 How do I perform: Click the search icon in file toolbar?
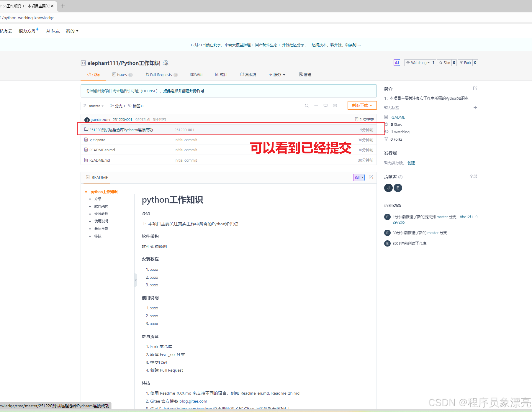coord(307,106)
